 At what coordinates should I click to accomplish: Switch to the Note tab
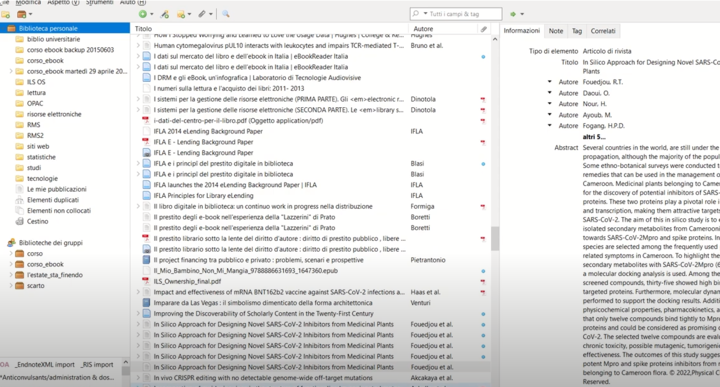[x=556, y=31]
